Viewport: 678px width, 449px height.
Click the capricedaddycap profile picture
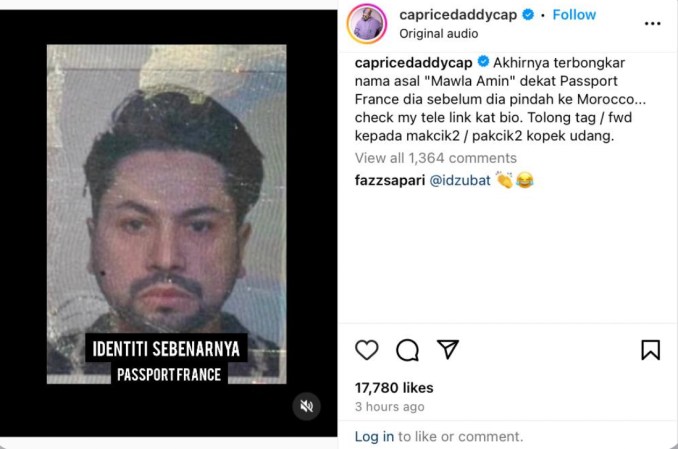point(367,24)
